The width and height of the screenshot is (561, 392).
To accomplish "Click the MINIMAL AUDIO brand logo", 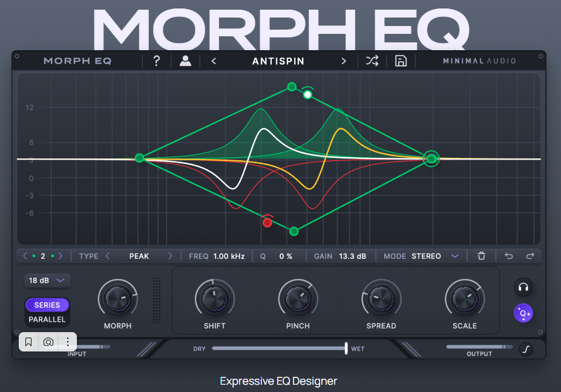I will tap(479, 61).
